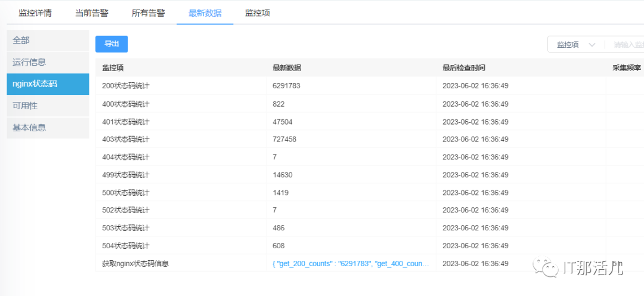
Task: Switch to the 监控详情 tab
Action: point(35,13)
